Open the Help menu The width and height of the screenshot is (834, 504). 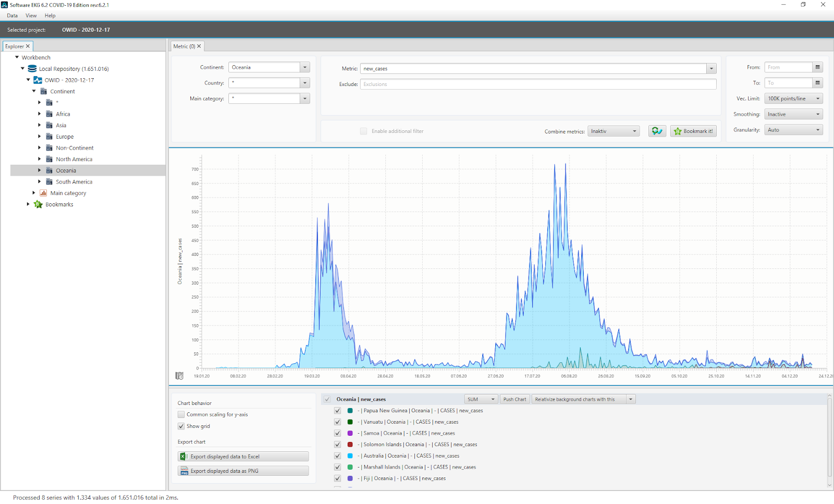pos(50,16)
